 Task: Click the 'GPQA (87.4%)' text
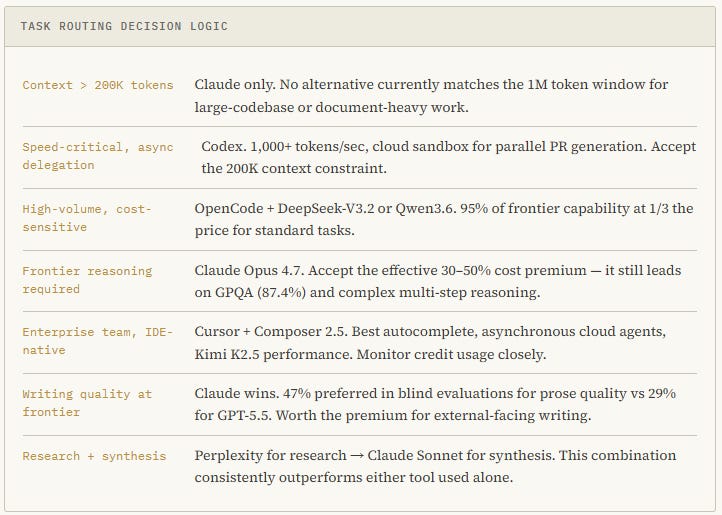pos(260,293)
